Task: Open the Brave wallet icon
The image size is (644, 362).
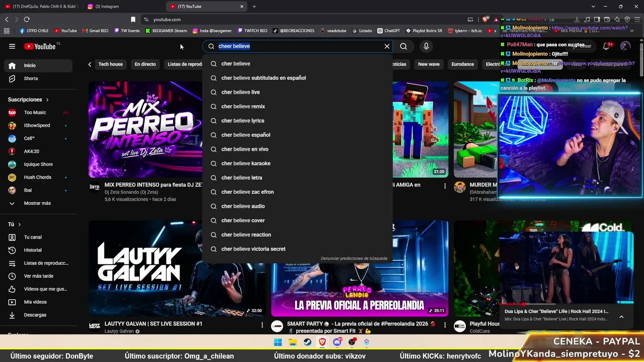Action: (606, 19)
